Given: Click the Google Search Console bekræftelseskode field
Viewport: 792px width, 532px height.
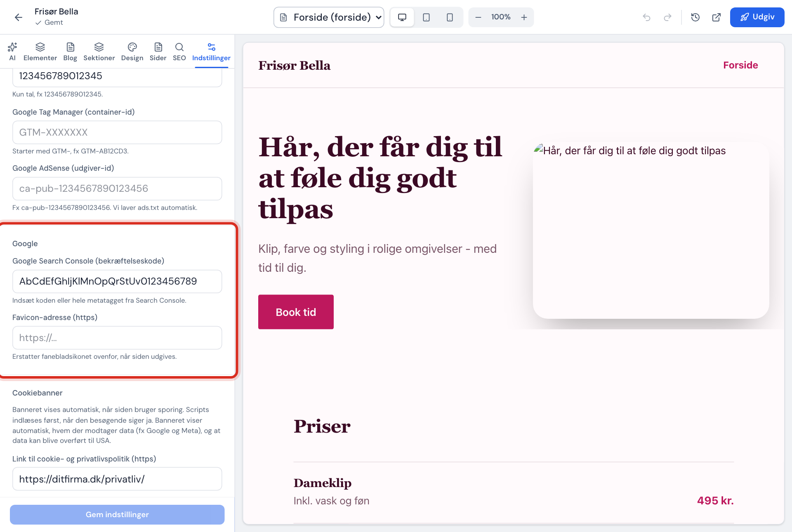Looking at the screenshot, I should click(x=117, y=281).
